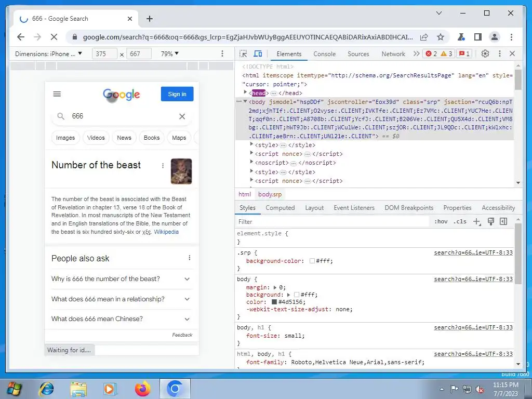Open Number of the beast options menu
This screenshot has height=399, width=532.
(163, 166)
